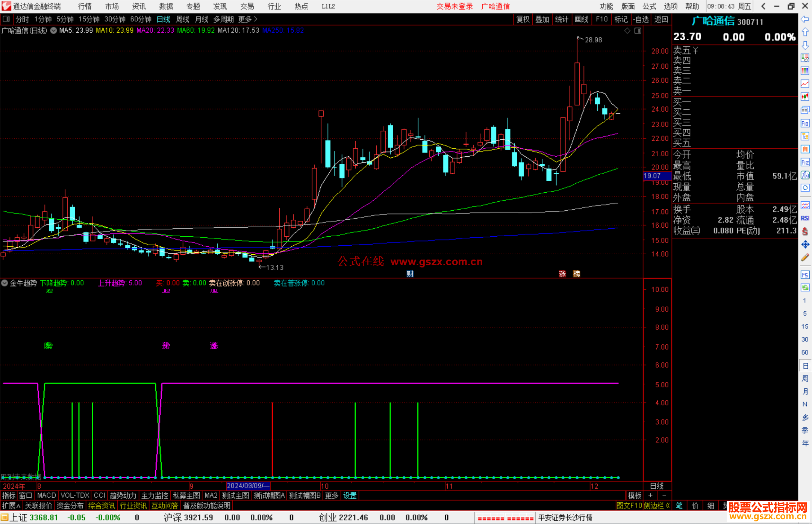Click the 叠加 overlay button
Screen dimensions: 812x524
[x=542, y=19]
